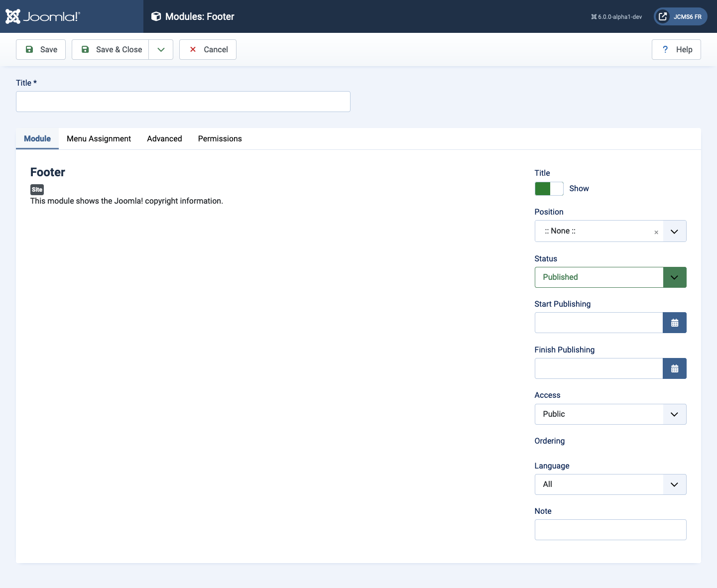Switch to the Module tab

coord(37,138)
